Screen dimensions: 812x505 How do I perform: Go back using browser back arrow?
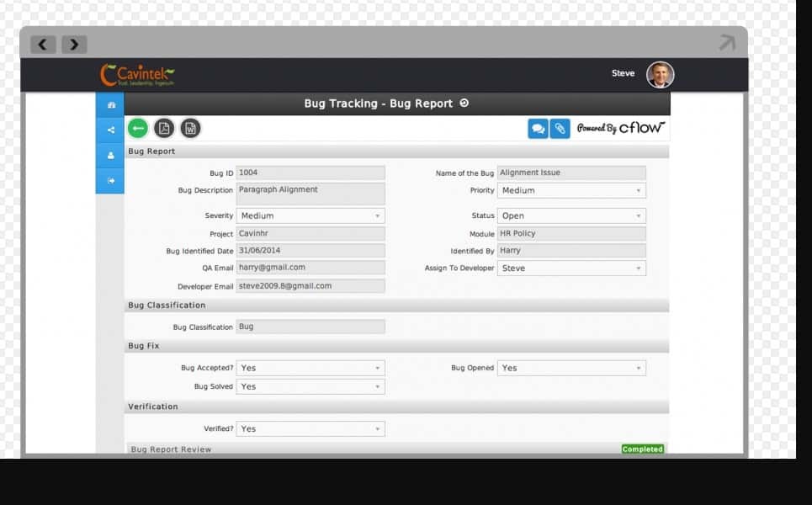click(44, 45)
